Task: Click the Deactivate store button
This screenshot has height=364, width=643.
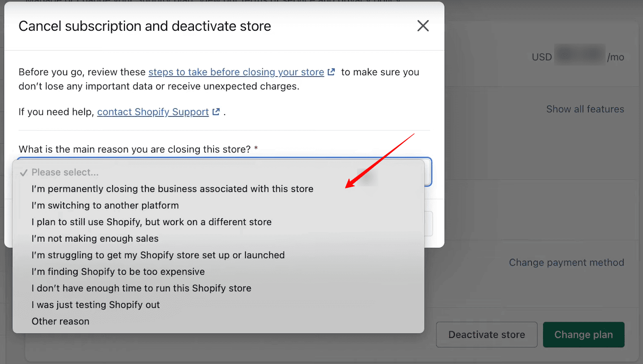Action: tap(486, 334)
